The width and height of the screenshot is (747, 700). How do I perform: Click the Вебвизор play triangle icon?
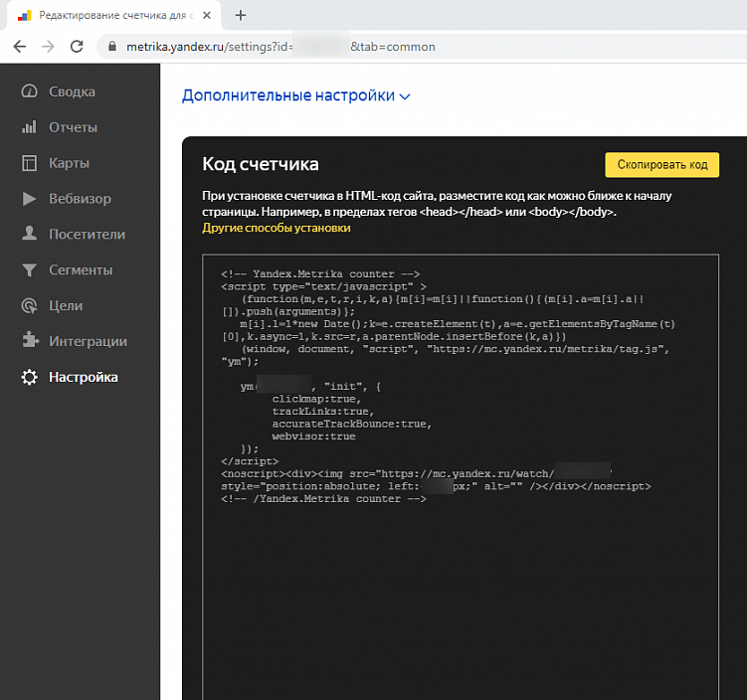point(29,199)
